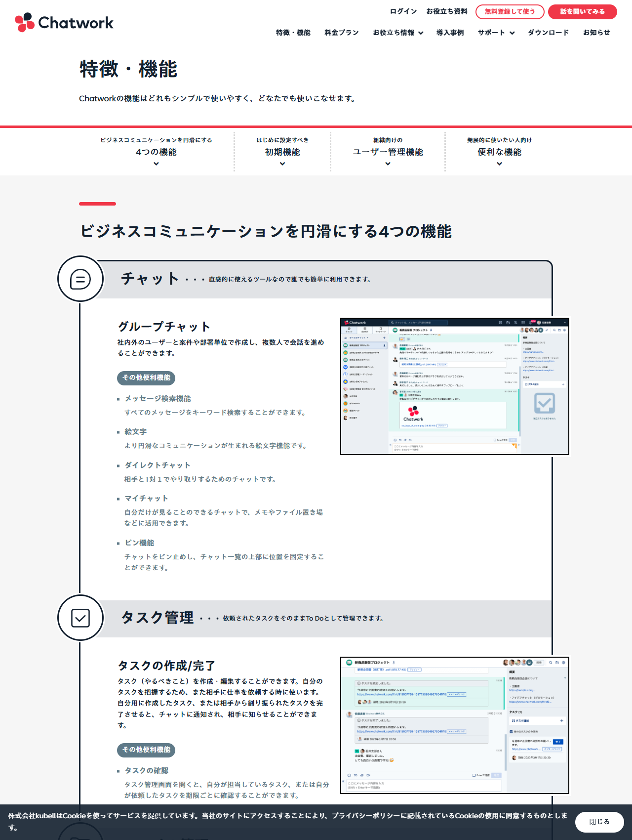Open 特徴・機能 menu item
Viewport: 632px width, 840px height.
tap(293, 33)
